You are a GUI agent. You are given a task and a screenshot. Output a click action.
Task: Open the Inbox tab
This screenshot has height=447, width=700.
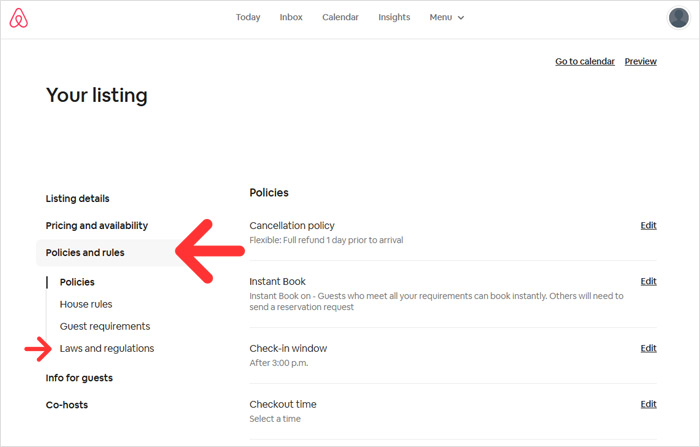point(291,17)
